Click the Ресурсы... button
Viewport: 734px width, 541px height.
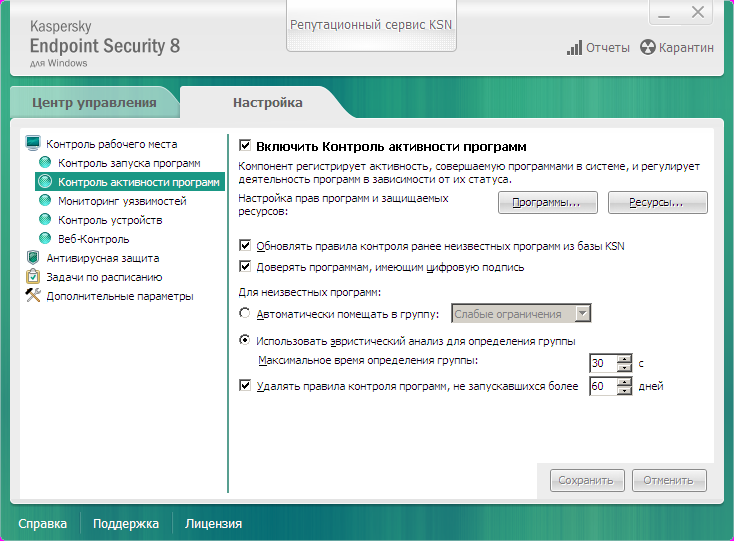click(658, 203)
